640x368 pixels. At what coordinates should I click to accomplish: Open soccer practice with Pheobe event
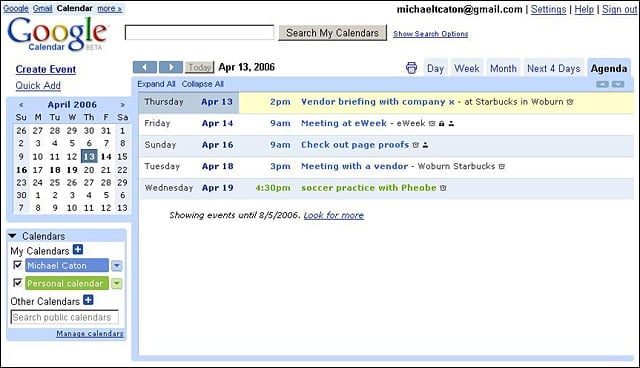(369, 188)
